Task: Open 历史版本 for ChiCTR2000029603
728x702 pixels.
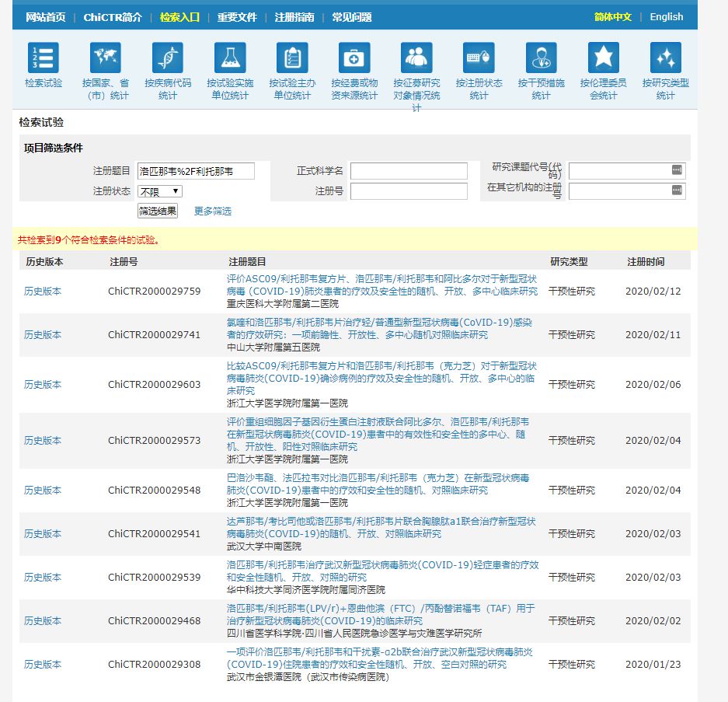Action: (42, 385)
